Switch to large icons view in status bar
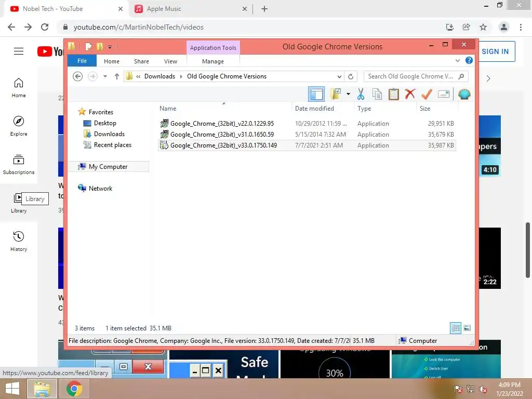Viewport: 532px width, 399px height. coord(467,328)
